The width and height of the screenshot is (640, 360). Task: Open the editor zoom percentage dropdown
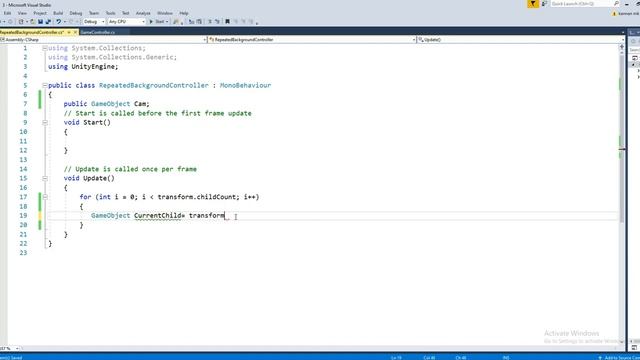coord(17,349)
